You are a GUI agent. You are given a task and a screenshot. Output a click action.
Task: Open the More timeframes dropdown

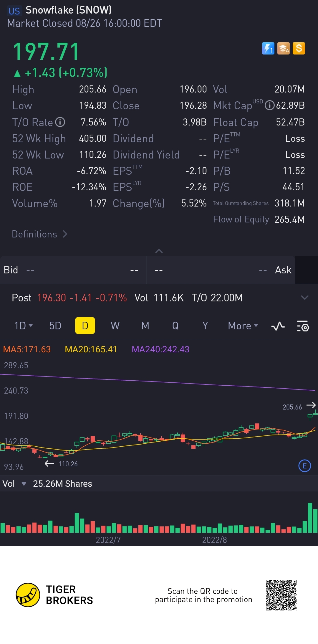pyautogui.click(x=243, y=326)
